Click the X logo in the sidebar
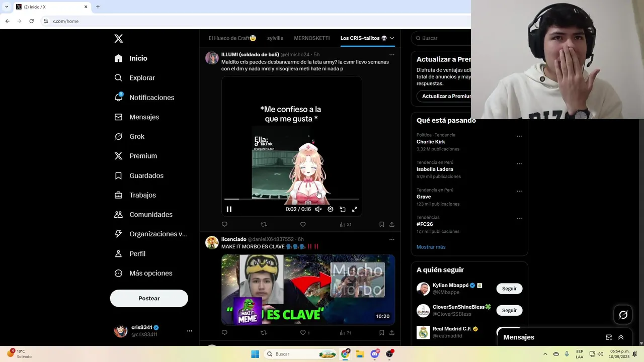This screenshot has height=362, width=644. [118, 39]
